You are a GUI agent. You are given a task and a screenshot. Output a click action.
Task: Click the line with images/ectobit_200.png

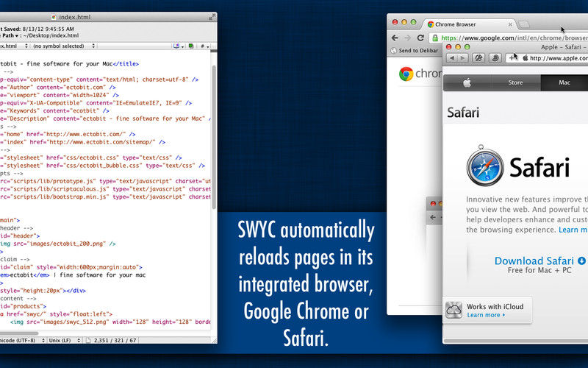(58, 244)
